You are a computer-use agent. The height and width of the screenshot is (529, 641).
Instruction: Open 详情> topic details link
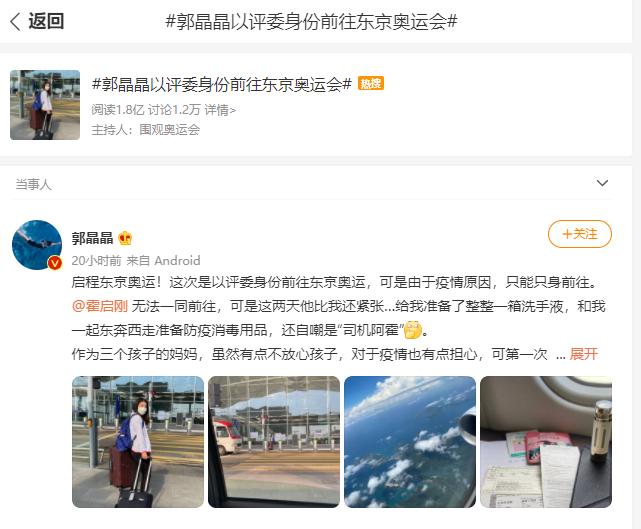[220, 110]
